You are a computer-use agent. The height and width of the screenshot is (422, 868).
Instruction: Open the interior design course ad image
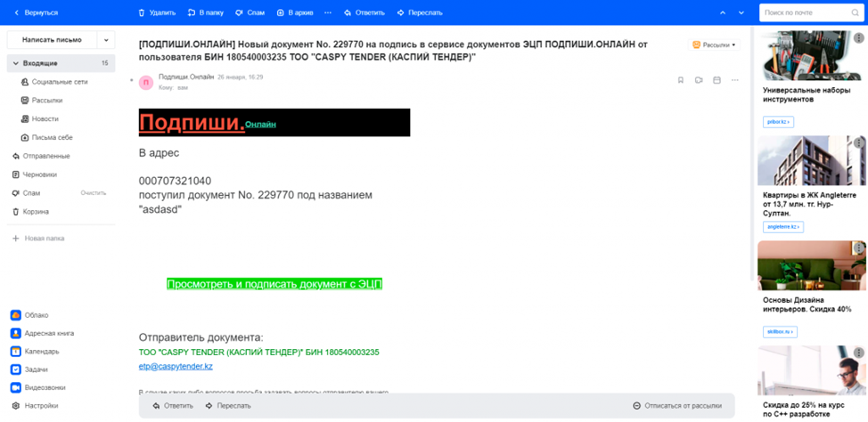(810, 265)
